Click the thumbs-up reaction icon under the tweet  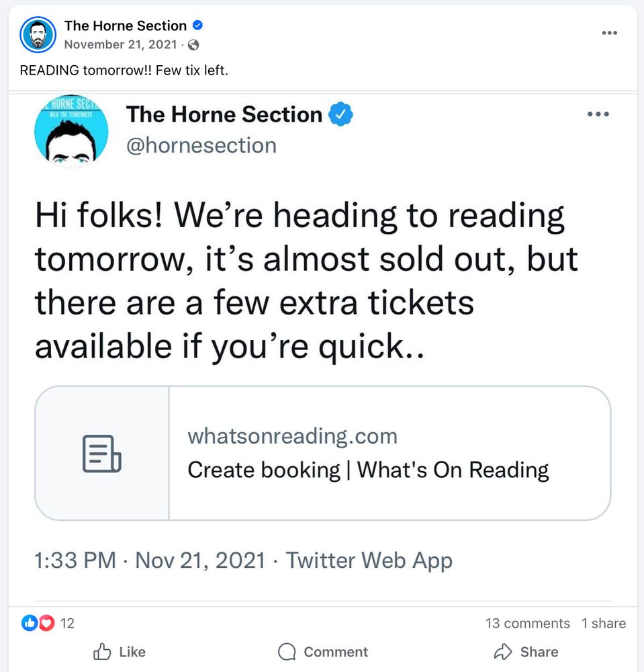pos(28,623)
